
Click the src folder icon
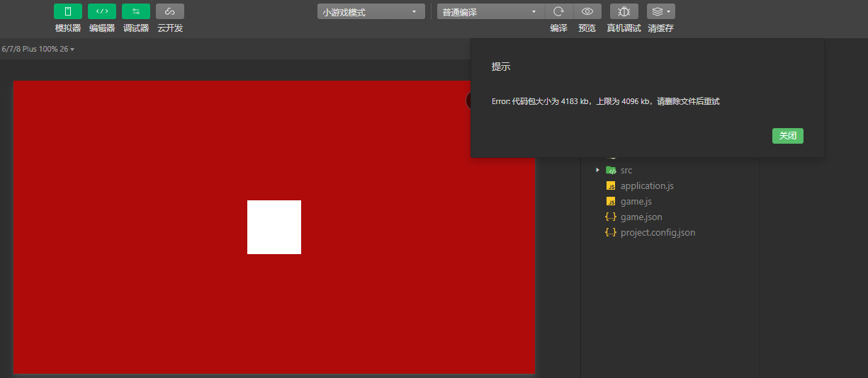pos(611,170)
